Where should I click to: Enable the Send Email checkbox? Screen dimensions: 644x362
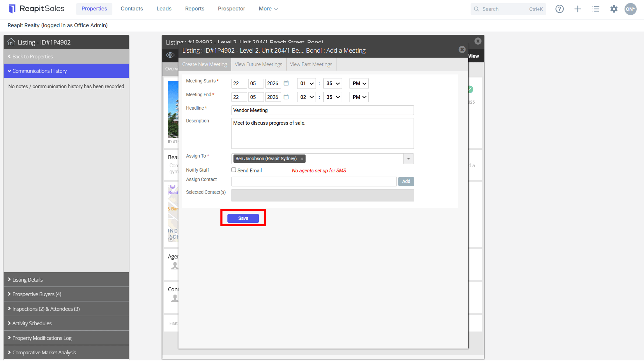[234, 170]
